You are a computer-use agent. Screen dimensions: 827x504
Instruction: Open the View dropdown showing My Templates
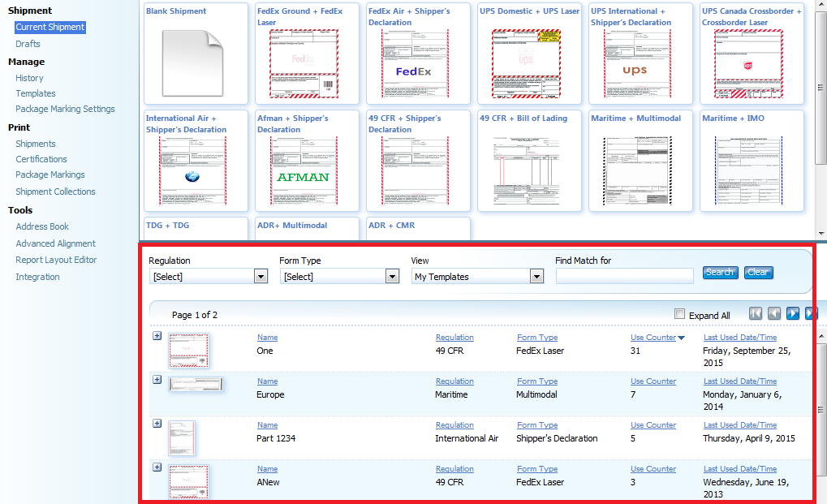pos(477,277)
